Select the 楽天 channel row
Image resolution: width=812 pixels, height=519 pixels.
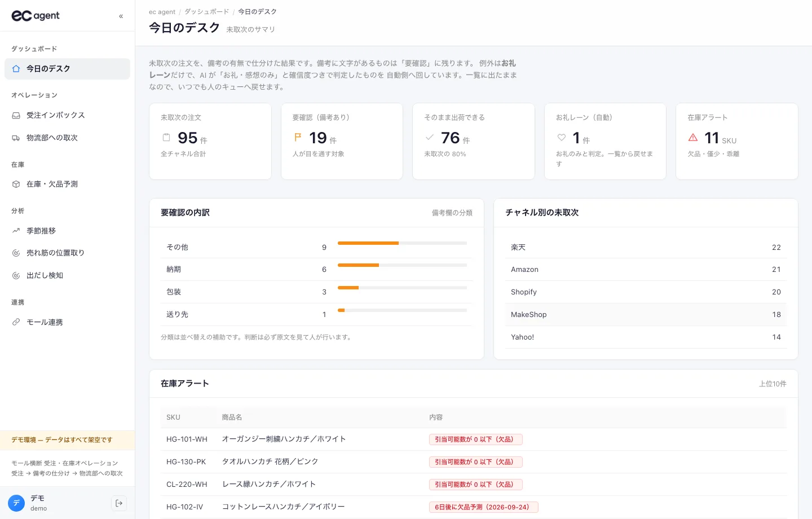[646, 247]
